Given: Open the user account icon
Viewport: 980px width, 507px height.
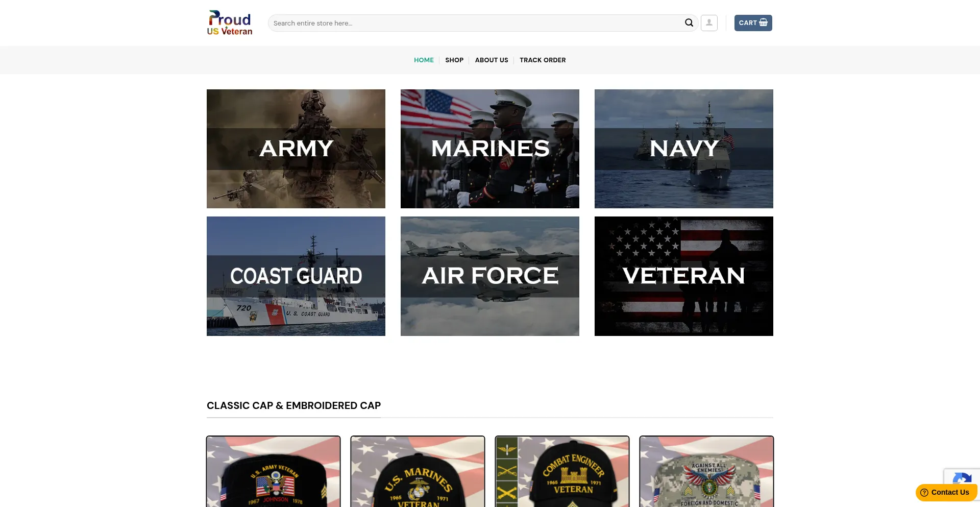Looking at the screenshot, I should [x=709, y=23].
